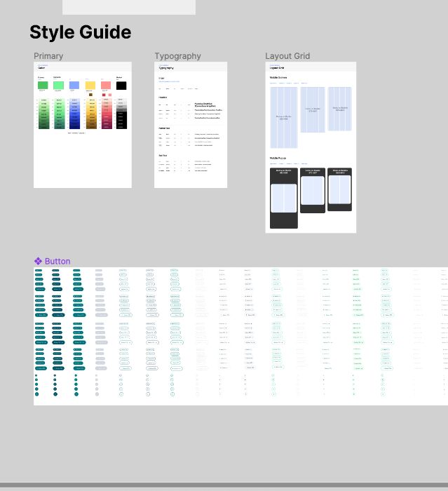This screenshot has width=448, height=491.
Task: Pick the large yellow color swatch
Action: [x=90, y=85]
